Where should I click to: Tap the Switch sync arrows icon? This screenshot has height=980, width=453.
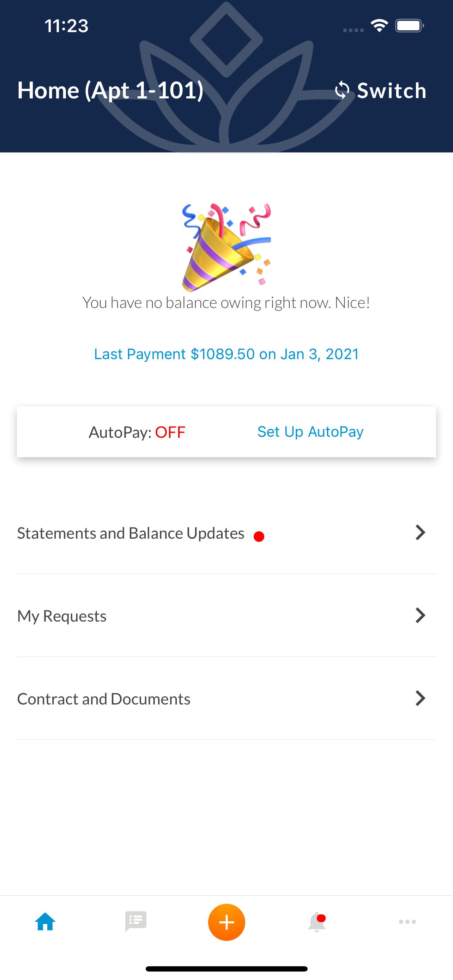coord(342,90)
